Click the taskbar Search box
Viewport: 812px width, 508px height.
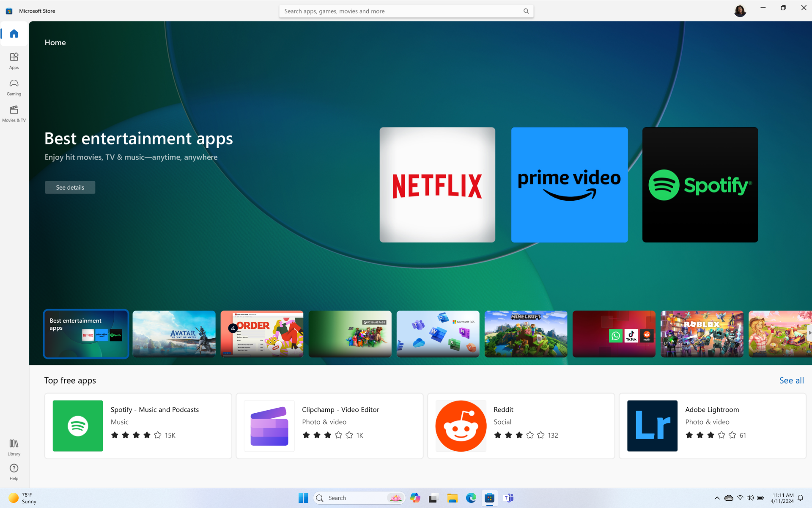(359, 498)
